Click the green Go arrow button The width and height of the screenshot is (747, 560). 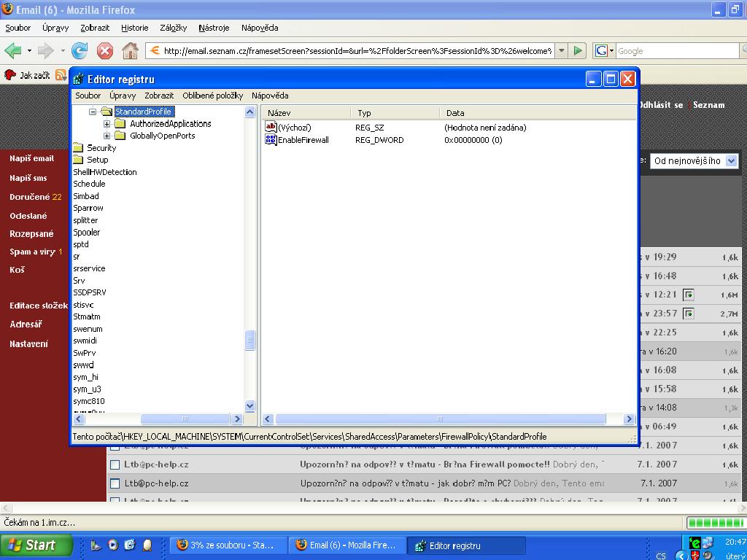click(x=578, y=50)
